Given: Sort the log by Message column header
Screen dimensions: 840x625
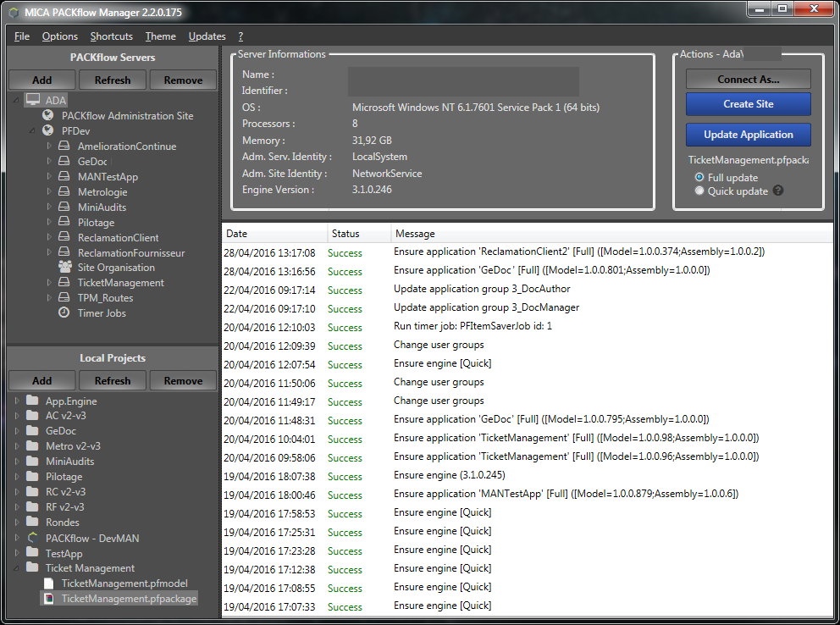Looking at the screenshot, I should click(611, 234).
